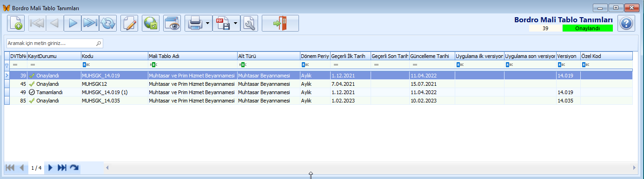Image resolution: width=644 pixels, height=179 pixels.
Task: Open filter operator for Versiyon column
Action: (x=561, y=65)
